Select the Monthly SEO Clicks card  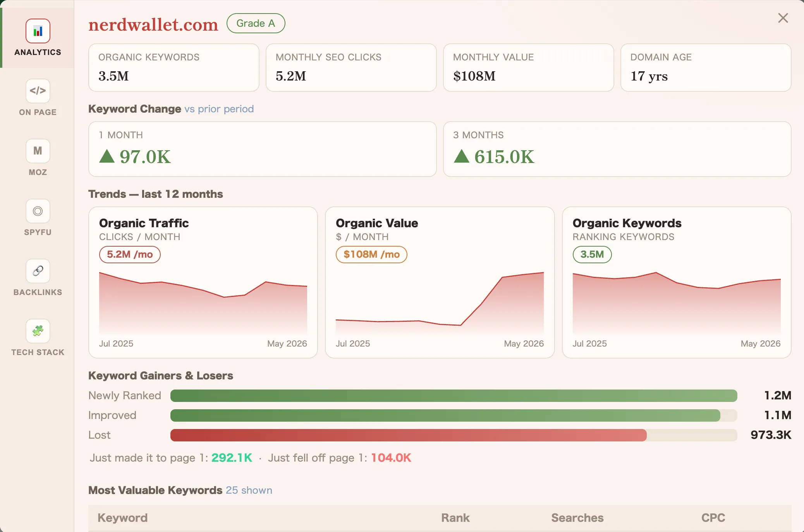tap(351, 68)
